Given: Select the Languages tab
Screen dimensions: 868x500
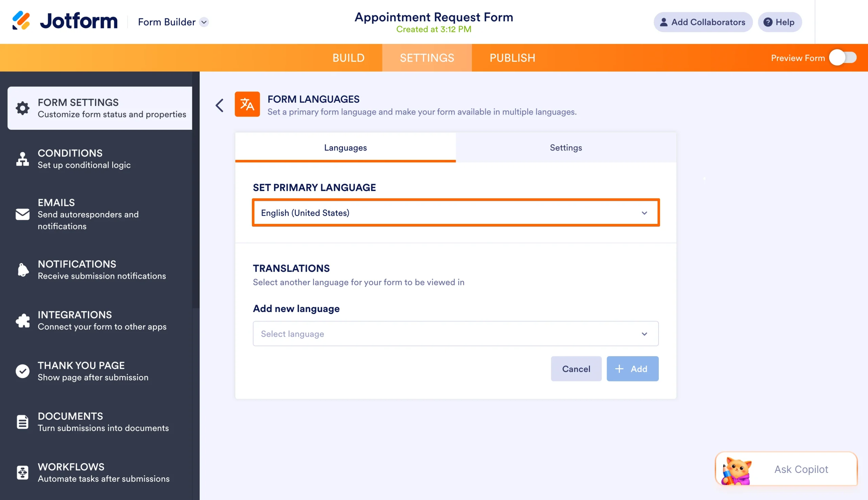Looking at the screenshot, I should pyautogui.click(x=346, y=147).
